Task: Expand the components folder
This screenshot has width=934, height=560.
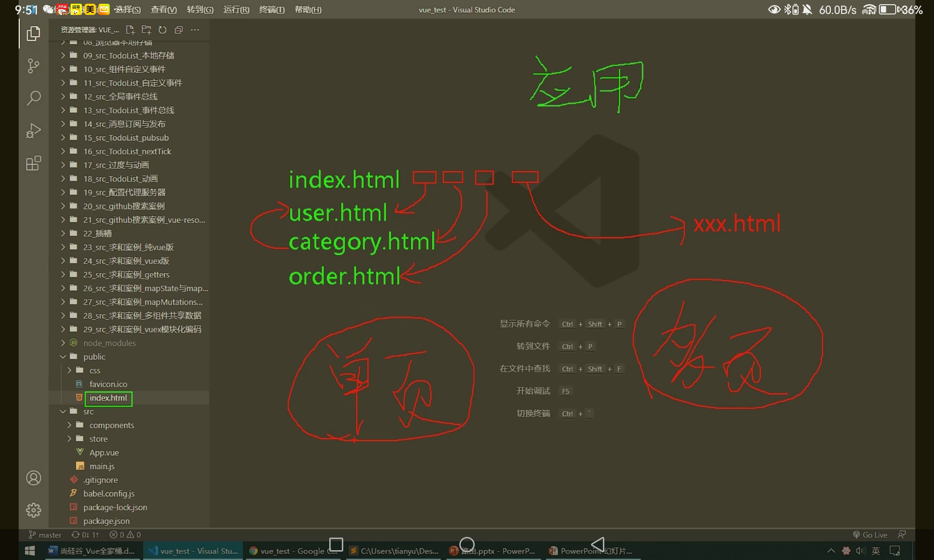Action: tap(111, 425)
